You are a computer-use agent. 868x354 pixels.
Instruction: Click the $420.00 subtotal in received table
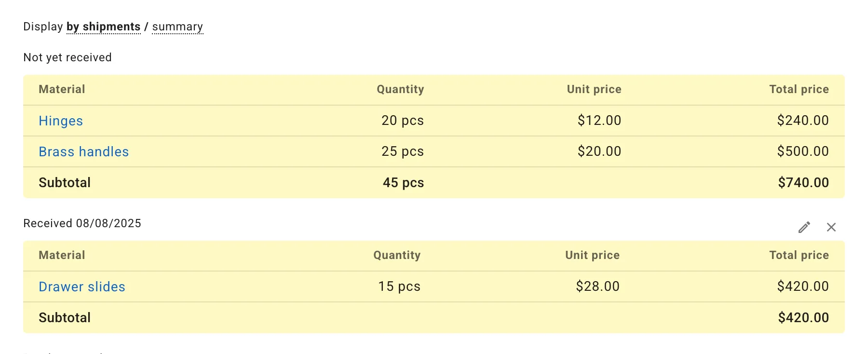pos(802,317)
